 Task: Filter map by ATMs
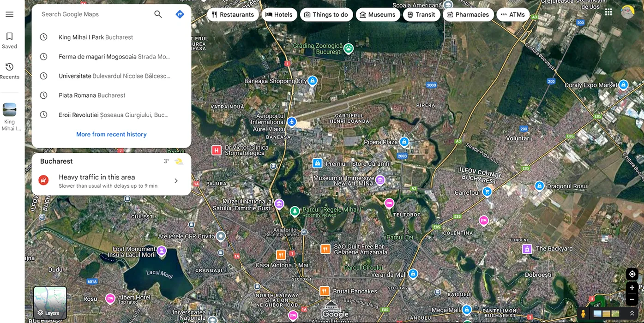513,15
